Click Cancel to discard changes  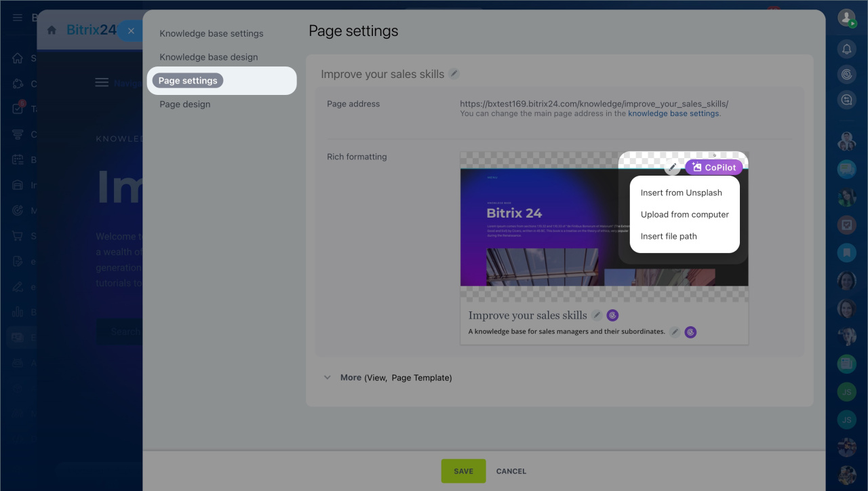[x=511, y=471]
